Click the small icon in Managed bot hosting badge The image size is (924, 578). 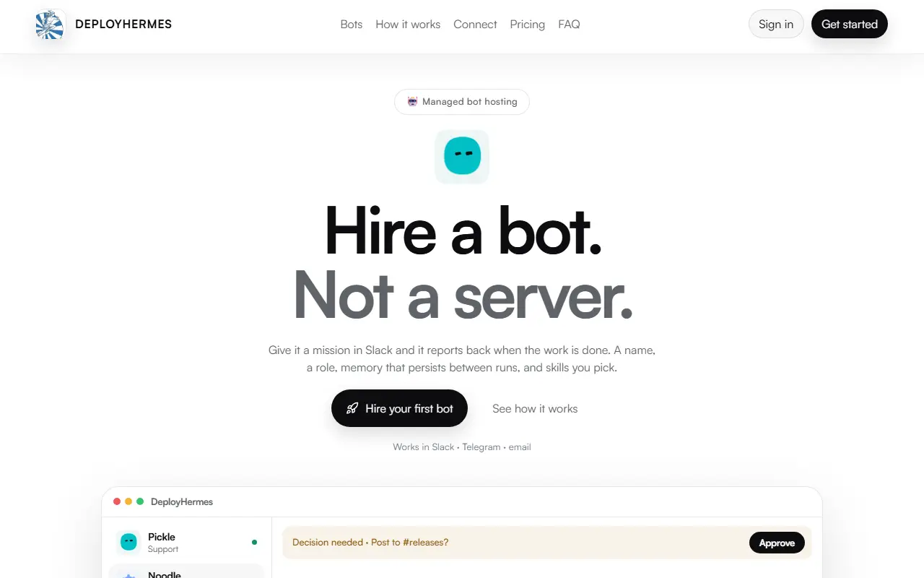click(412, 102)
